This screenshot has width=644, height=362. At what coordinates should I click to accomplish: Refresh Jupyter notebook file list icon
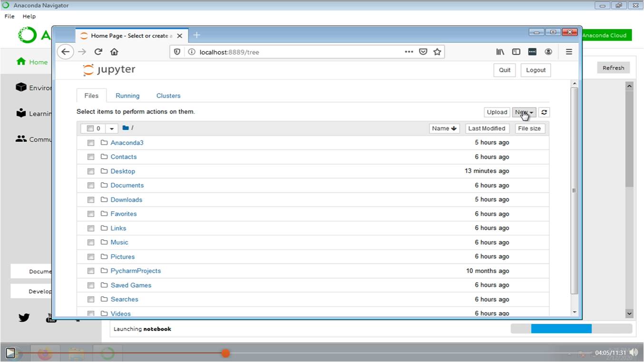point(544,112)
